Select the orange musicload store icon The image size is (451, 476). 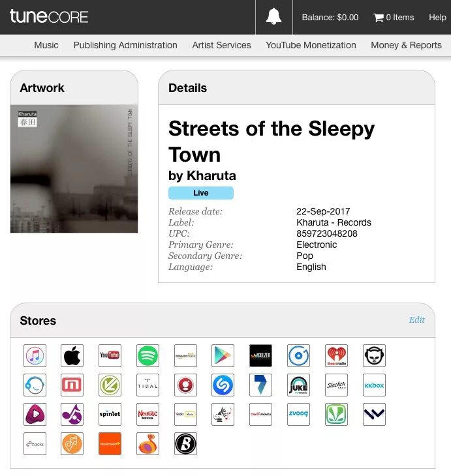[x=110, y=443]
